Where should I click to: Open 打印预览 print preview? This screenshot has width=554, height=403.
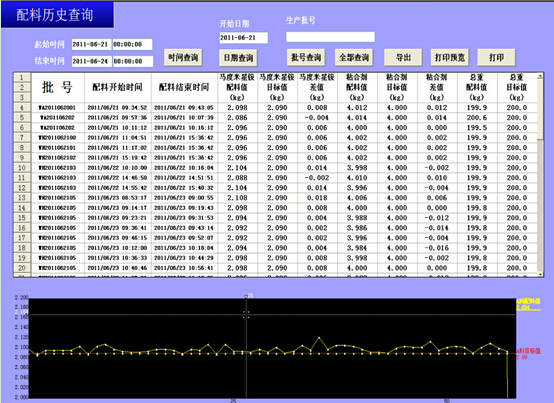[x=450, y=58]
